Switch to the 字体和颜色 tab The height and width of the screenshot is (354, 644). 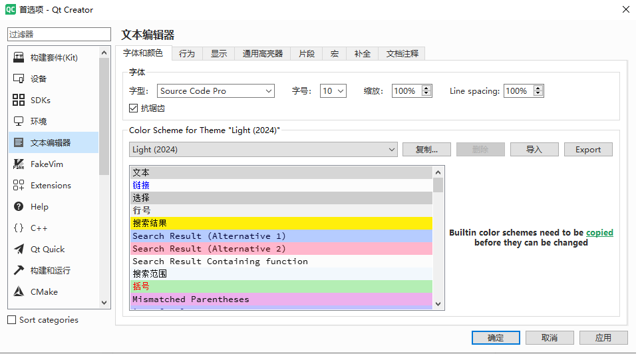[x=143, y=53]
